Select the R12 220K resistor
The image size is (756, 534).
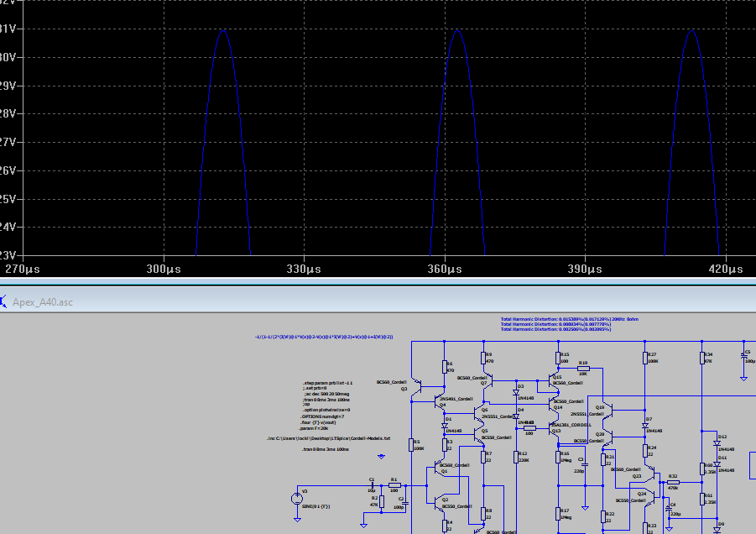point(516,457)
